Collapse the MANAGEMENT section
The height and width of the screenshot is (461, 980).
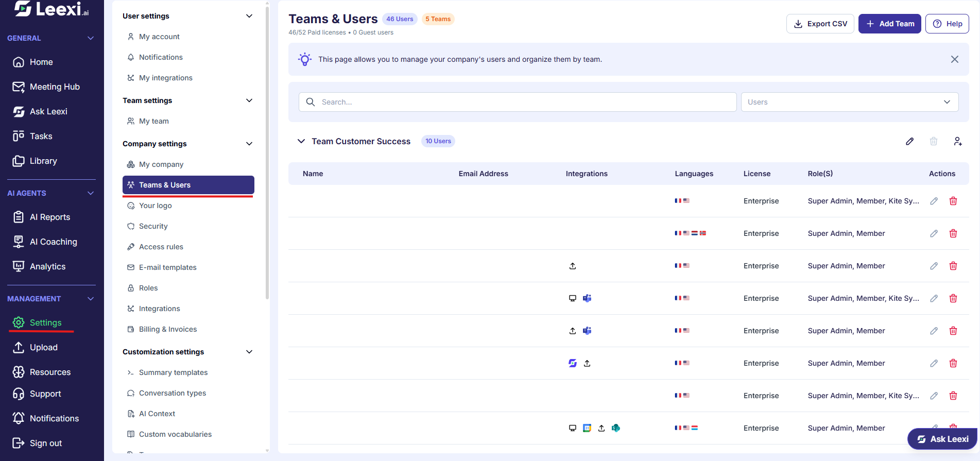click(x=91, y=299)
